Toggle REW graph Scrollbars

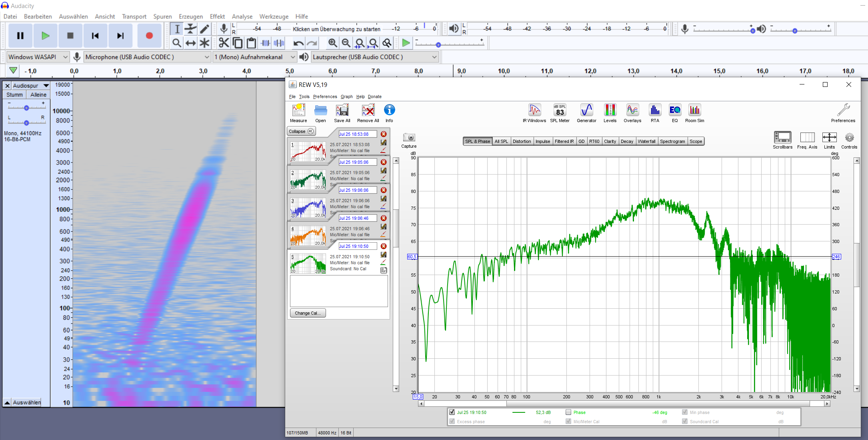tap(782, 140)
